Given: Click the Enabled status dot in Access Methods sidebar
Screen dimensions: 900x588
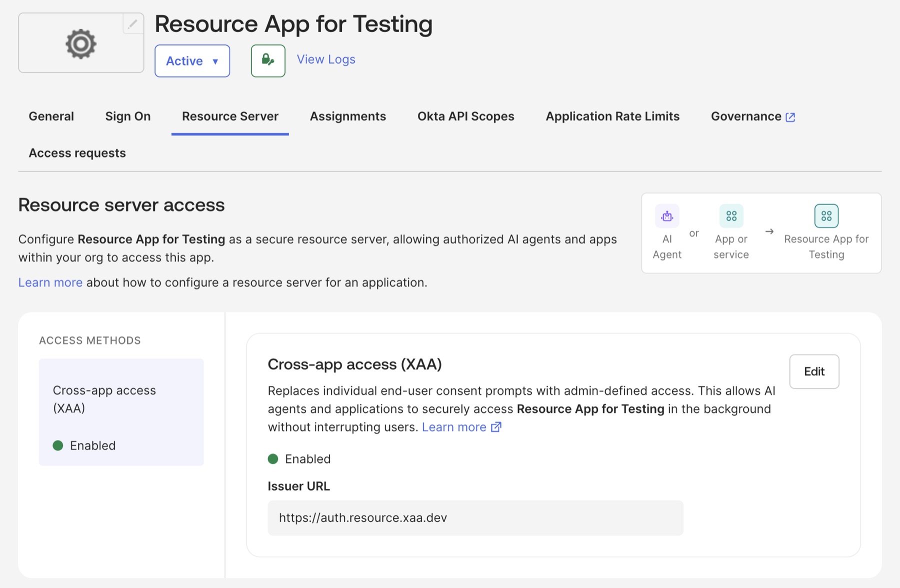Looking at the screenshot, I should (x=58, y=445).
